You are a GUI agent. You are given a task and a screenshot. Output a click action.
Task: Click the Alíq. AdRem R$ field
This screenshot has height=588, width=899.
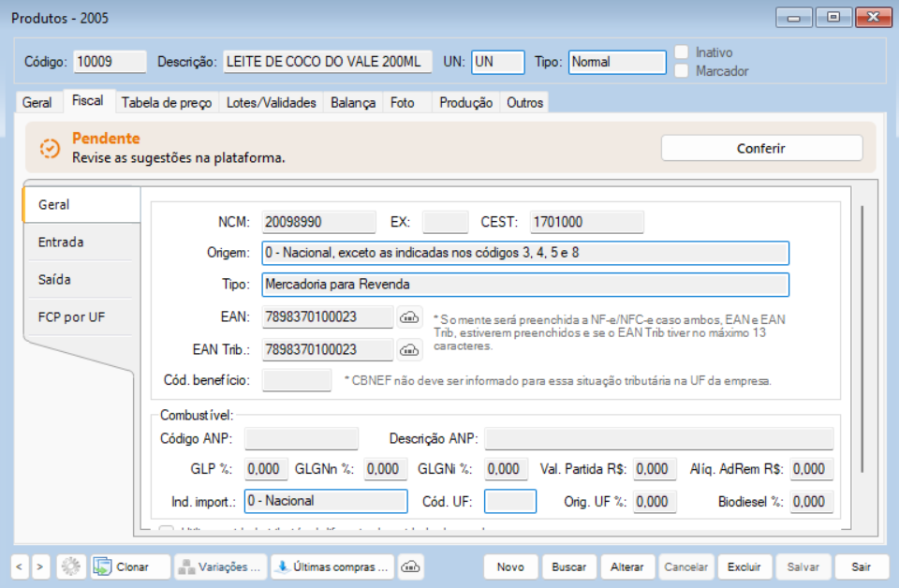click(811, 469)
